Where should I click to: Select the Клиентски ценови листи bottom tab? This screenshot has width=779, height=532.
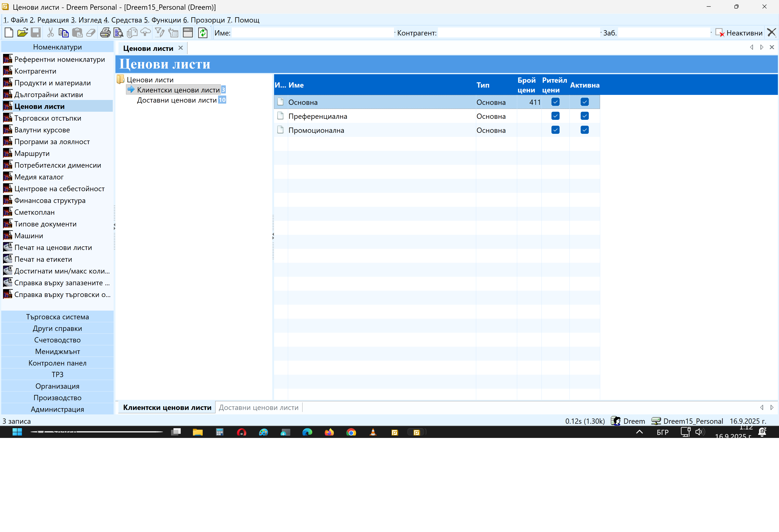point(167,407)
